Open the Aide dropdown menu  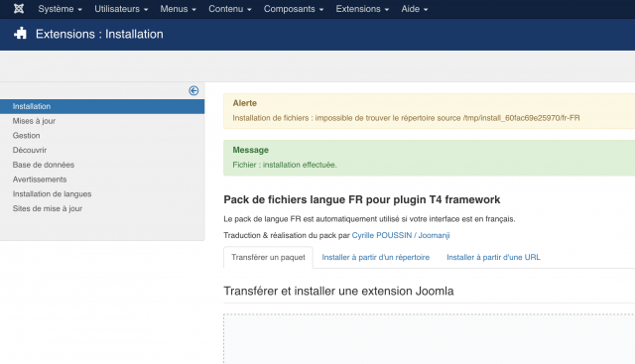point(415,9)
